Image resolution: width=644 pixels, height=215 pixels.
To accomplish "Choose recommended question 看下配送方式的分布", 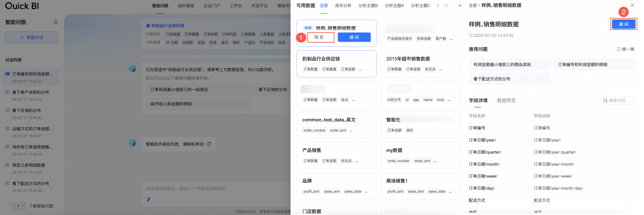I will point(509,79).
